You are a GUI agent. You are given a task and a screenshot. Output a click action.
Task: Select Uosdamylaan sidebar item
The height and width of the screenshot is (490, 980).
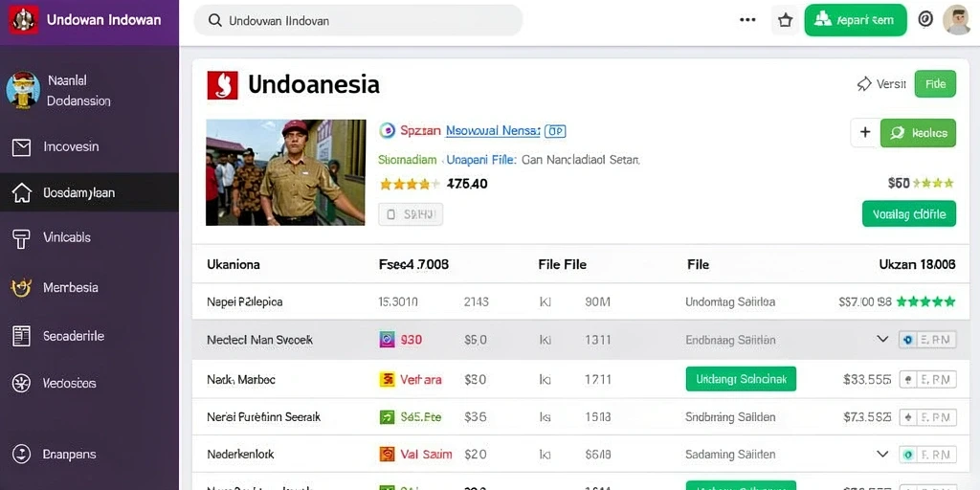click(x=89, y=192)
